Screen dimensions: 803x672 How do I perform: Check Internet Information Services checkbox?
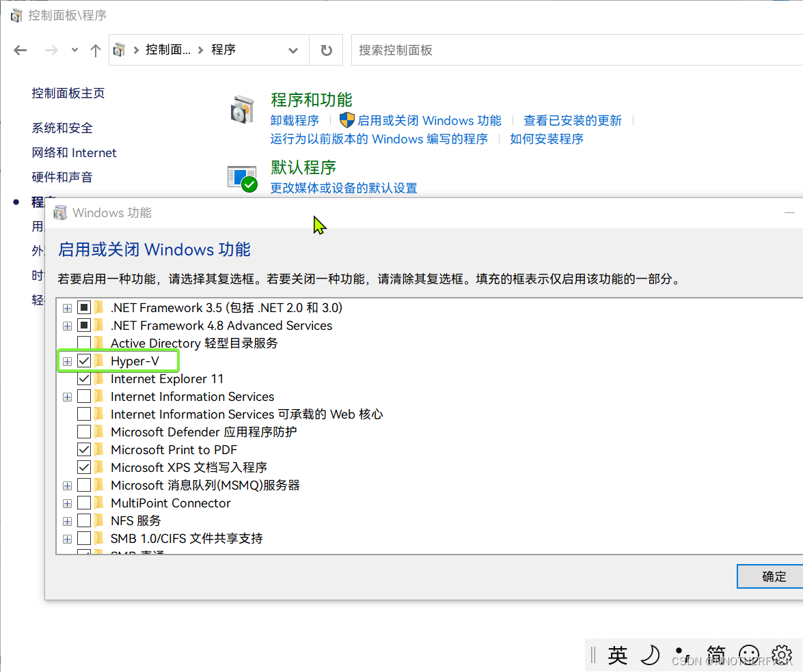(x=84, y=397)
